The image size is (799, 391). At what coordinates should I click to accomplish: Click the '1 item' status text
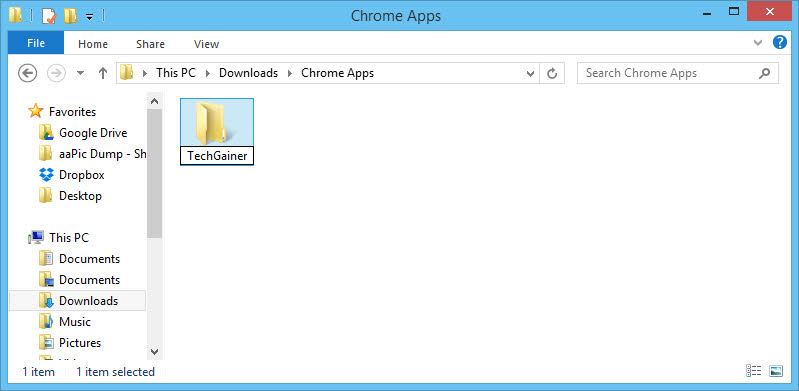(38, 372)
